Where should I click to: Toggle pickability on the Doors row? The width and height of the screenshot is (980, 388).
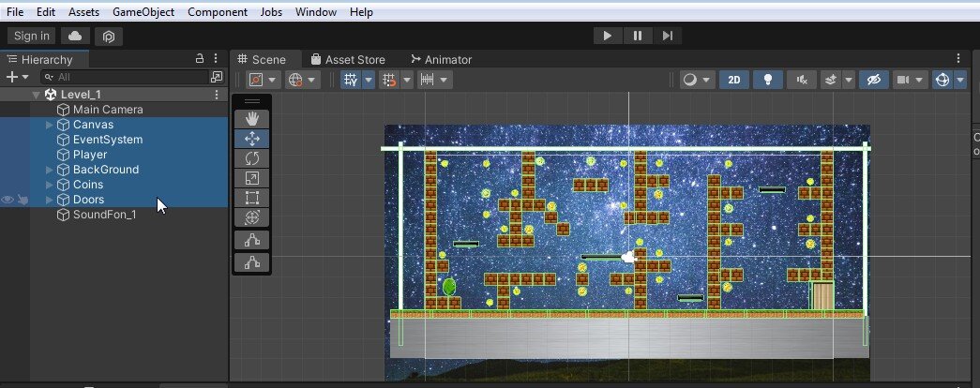[23, 200]
